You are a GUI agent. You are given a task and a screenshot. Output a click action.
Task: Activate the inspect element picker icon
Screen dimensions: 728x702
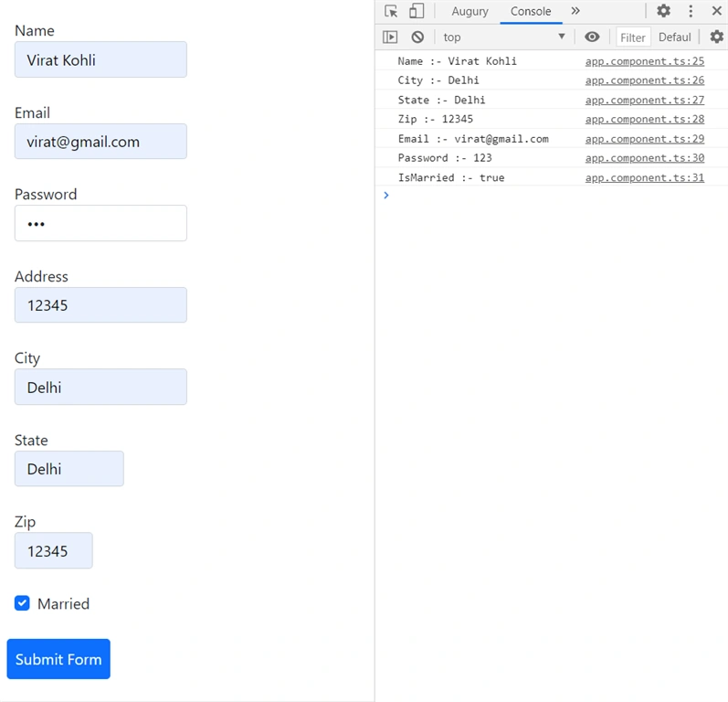coord(391,11)
